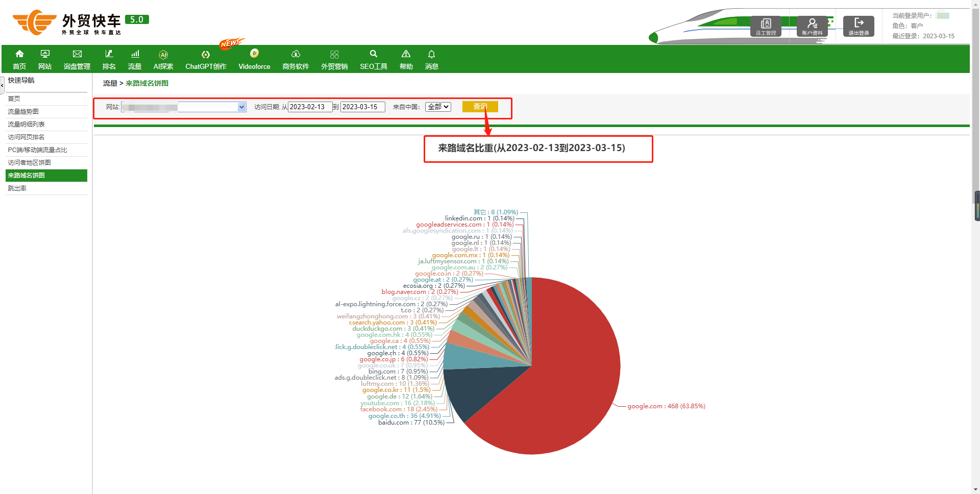The height and width of the screenshot is (494, 980).
Task: Click label google.co.kr : 11 (1.5%)
Action: tap(397, 390)
